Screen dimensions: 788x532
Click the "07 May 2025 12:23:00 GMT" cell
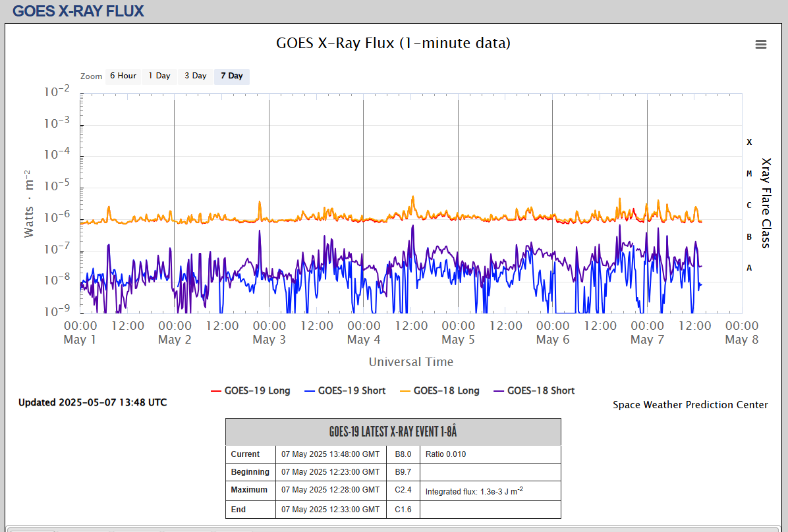[330, 471]
